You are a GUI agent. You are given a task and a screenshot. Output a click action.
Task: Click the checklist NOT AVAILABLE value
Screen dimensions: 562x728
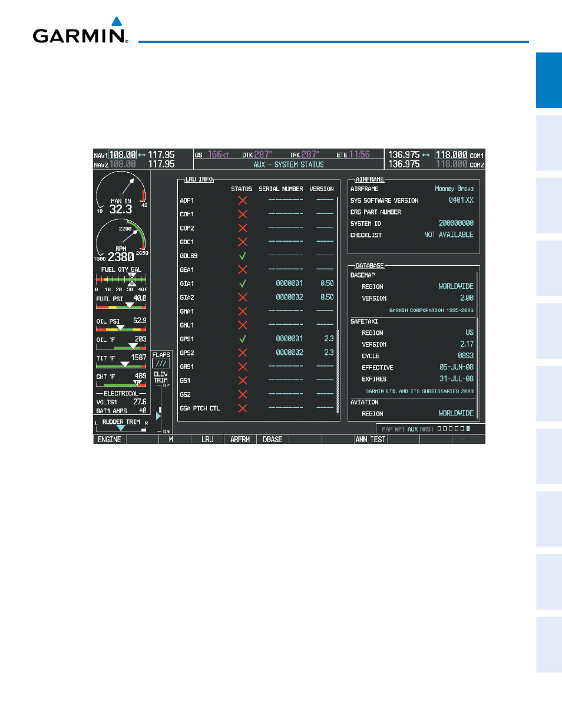(x=449, y=235)
